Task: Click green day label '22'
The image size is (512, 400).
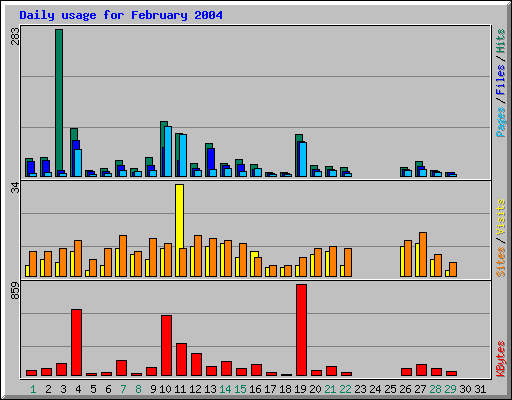Action: [x=345, y=389]
